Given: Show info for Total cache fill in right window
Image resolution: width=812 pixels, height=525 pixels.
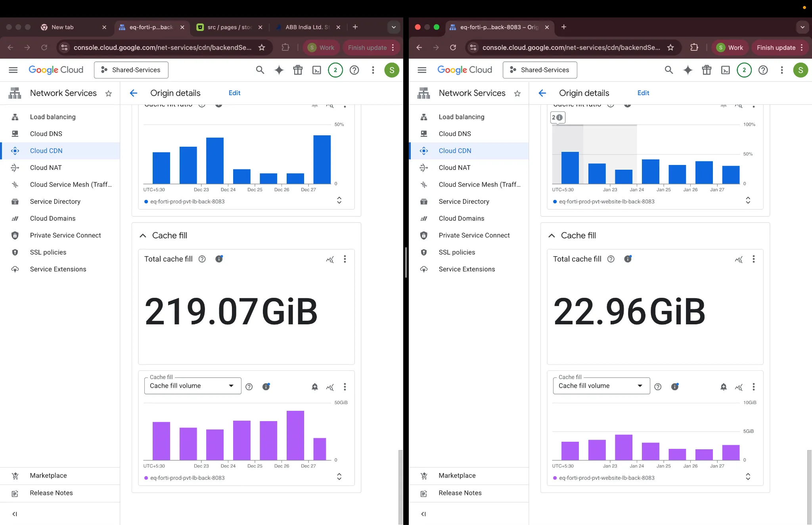Looking at the screenshot, I should [628, 259].
